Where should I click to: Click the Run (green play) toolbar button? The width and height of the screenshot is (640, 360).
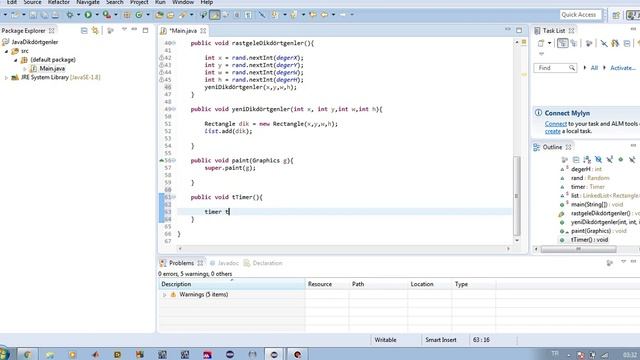pos(88,15)
